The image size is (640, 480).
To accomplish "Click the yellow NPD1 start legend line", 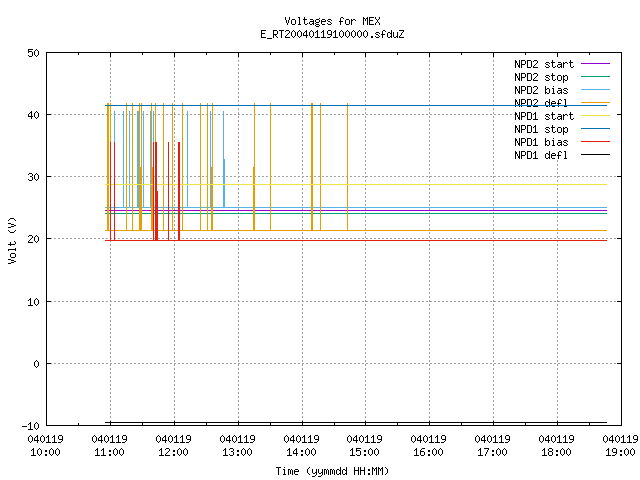I will pyautogui.click(x=595, y=116).
